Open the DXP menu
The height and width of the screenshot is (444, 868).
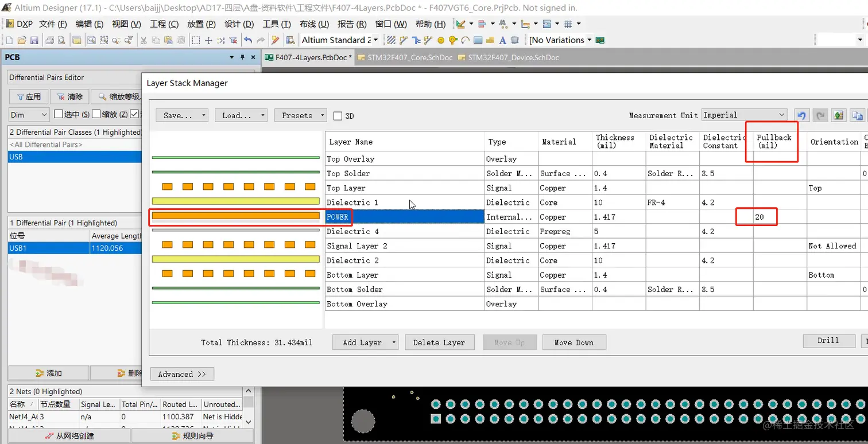pos(20,24)
